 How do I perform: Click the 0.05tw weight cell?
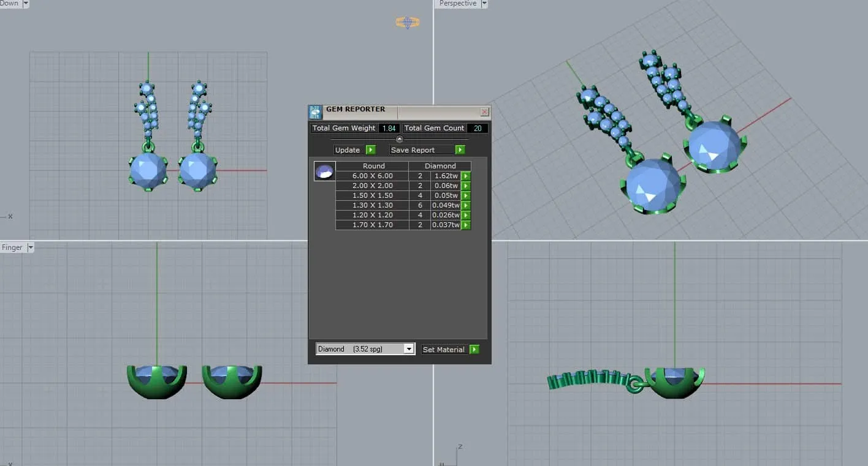click(446, 195)
